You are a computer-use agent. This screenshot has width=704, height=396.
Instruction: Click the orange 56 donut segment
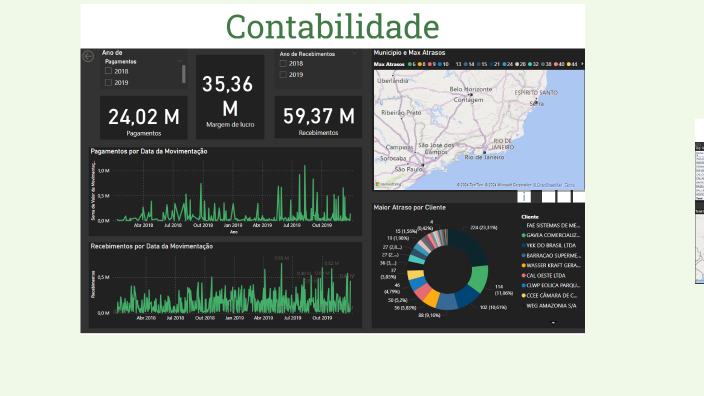coord(432,299)
